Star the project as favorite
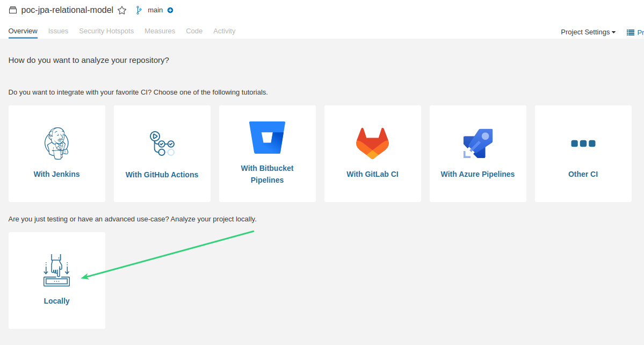This screenshot has width=644, height=345. (x=122, y=10)
